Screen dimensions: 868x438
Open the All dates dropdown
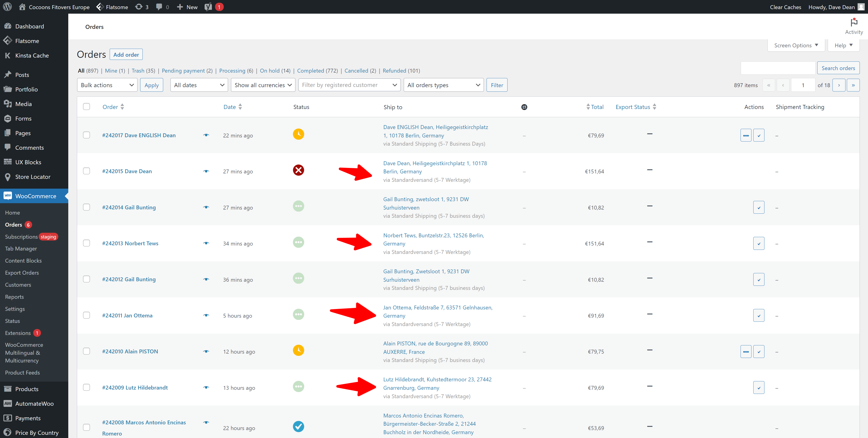coord(199,85)
